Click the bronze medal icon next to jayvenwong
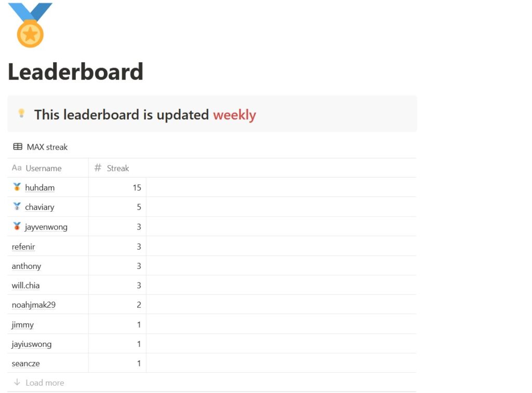532x393 pixels. (17, 226)
